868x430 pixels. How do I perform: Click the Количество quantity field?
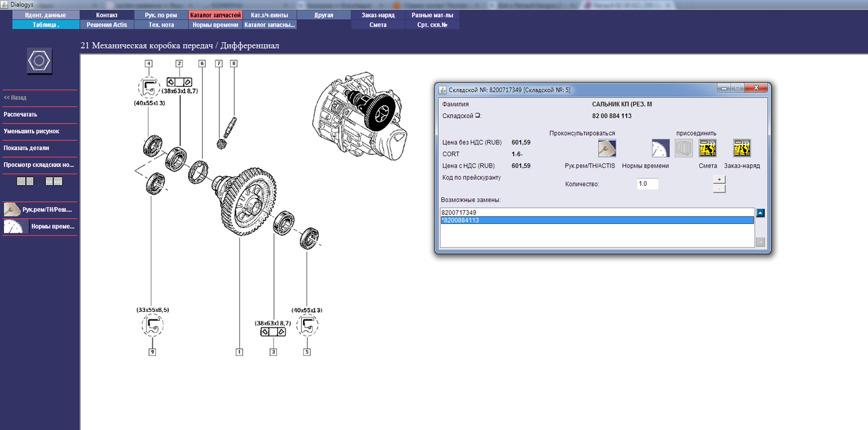[x=648, y=184]
